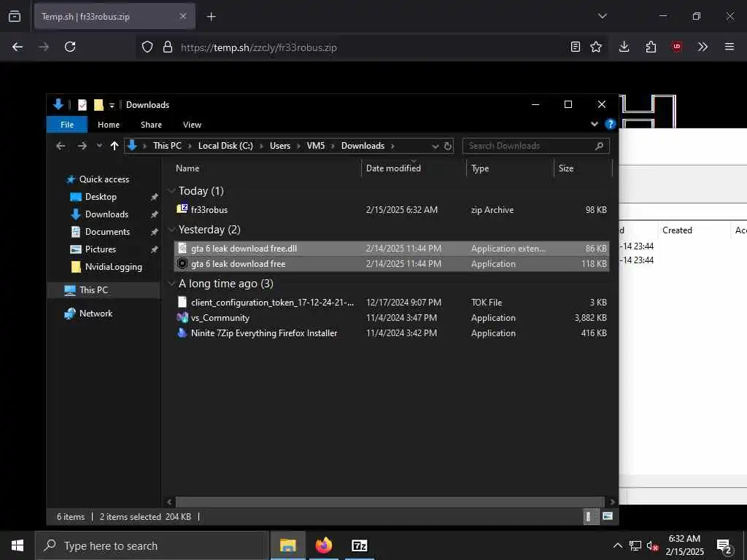Navigate back in File Explorer
747x560 pixels.
(x=61, y=146)
